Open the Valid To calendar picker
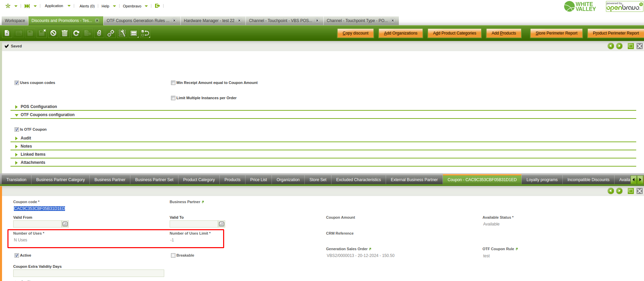The image size is (644, 281). pos(222,224)
